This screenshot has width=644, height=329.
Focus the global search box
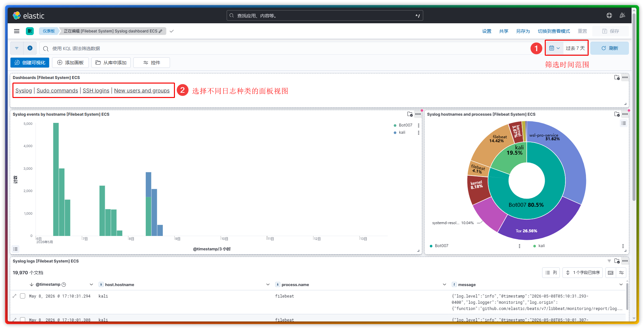pos(325,15)
